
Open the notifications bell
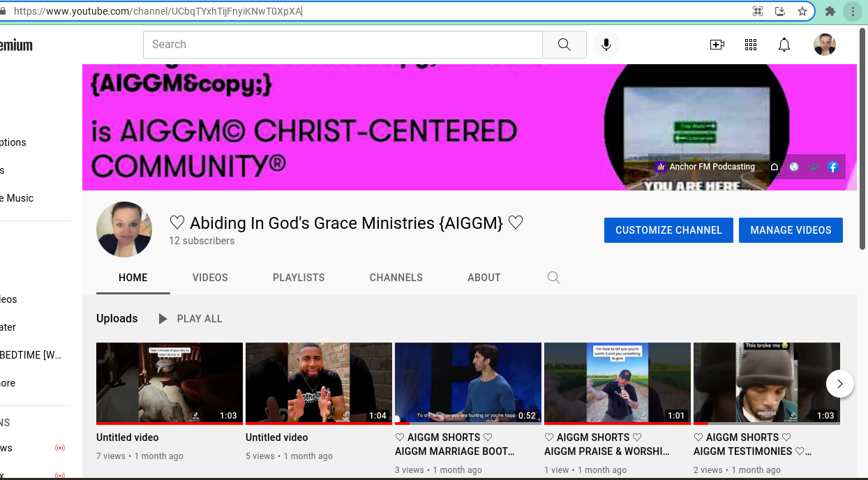pyautogui.click(x=784, y=45)
